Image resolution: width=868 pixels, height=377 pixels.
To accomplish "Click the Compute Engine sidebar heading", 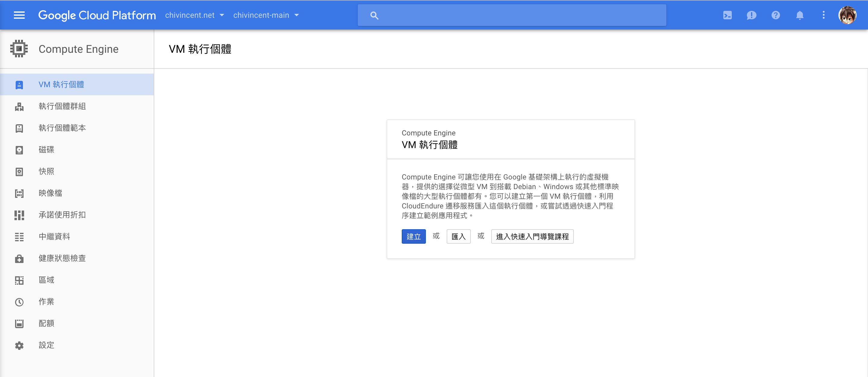I will coord(78,49).
